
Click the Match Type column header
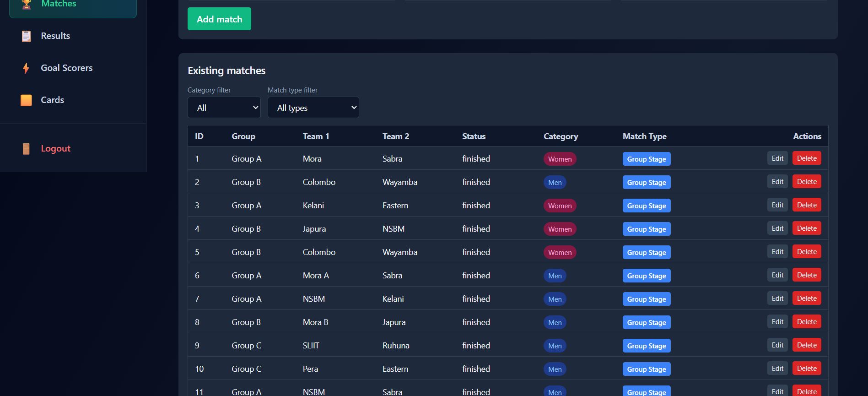pyautogui.click(x=644, y=136)
